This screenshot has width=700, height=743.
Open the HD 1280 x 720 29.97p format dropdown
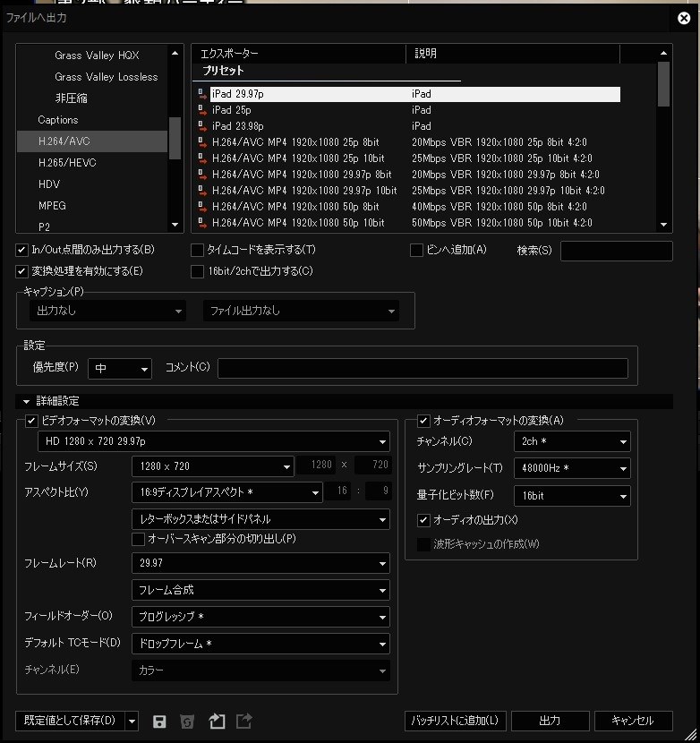[214, 441]
